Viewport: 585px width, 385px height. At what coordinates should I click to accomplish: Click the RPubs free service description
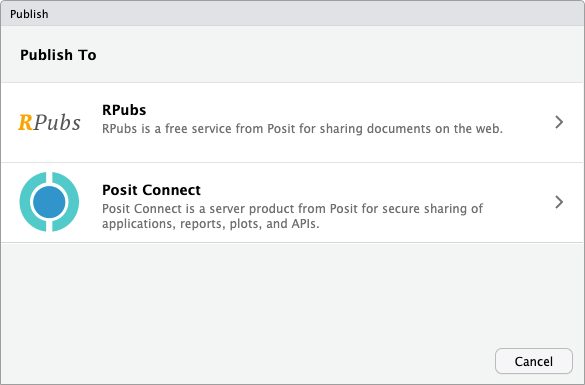click(x=303, y=129)
